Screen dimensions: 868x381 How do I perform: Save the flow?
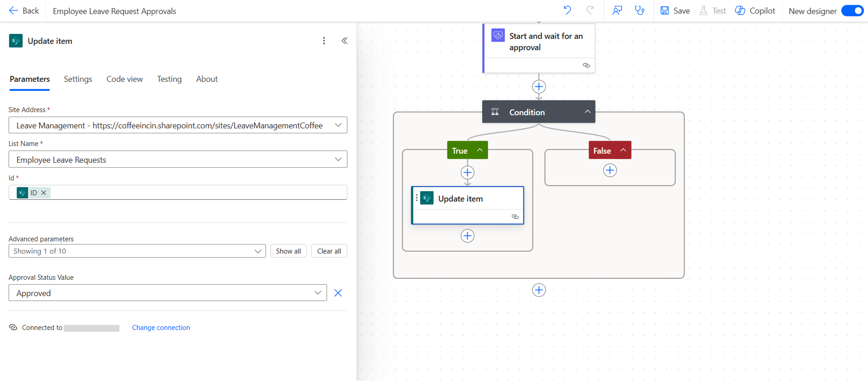pos(675,11)
